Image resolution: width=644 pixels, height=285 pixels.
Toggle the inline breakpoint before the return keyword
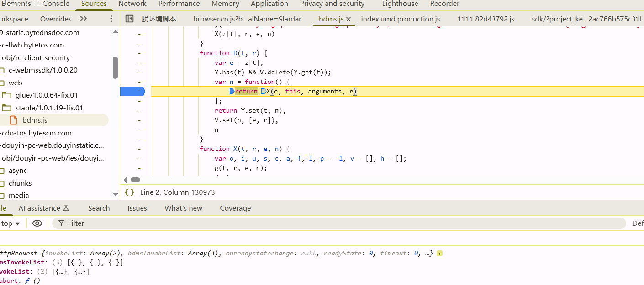232,92
